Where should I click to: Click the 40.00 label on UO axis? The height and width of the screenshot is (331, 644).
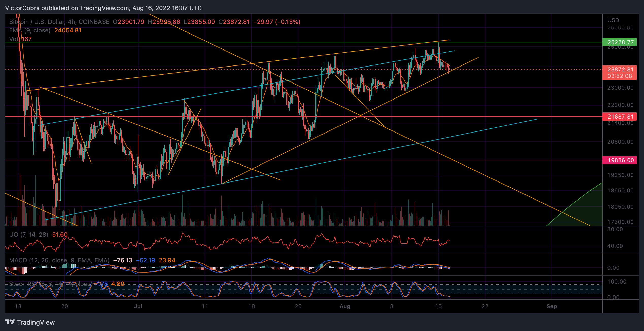tap(615, 246)
